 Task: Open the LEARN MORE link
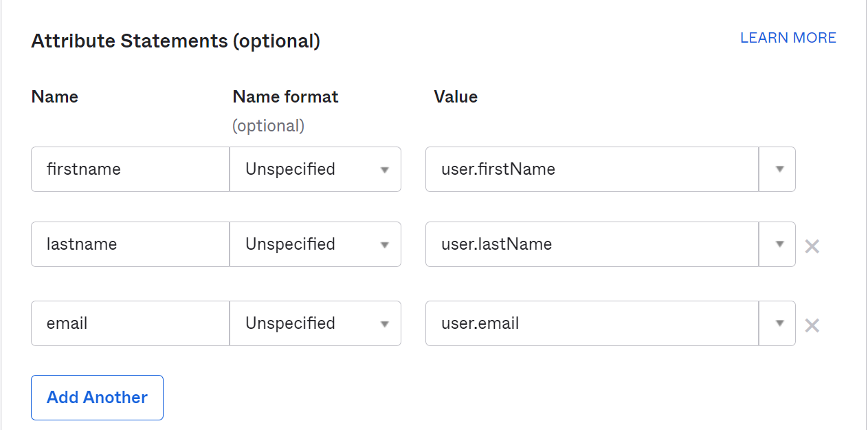pyautogui.click(x=788, y=38)
